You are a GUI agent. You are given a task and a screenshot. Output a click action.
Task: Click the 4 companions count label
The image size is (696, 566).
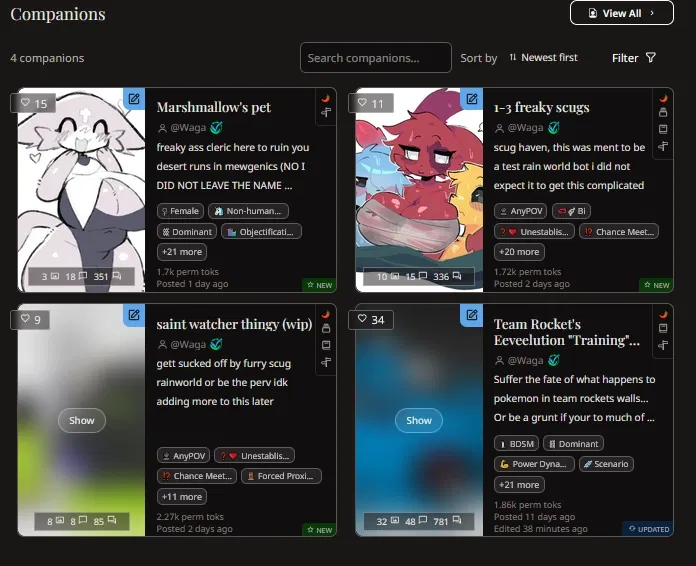47,58
